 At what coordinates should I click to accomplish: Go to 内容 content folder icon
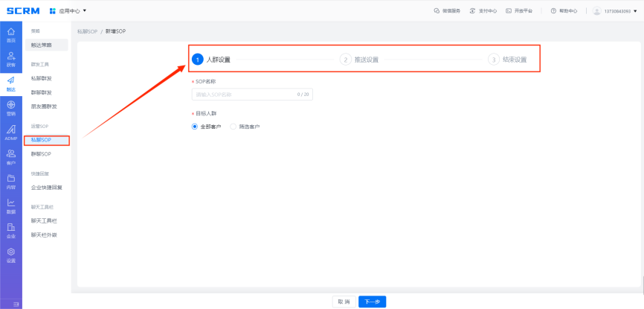10,181
